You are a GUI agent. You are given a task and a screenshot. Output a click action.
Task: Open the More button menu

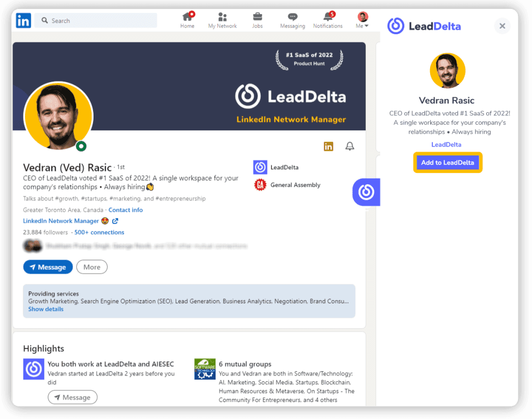(x=92, y=267)
